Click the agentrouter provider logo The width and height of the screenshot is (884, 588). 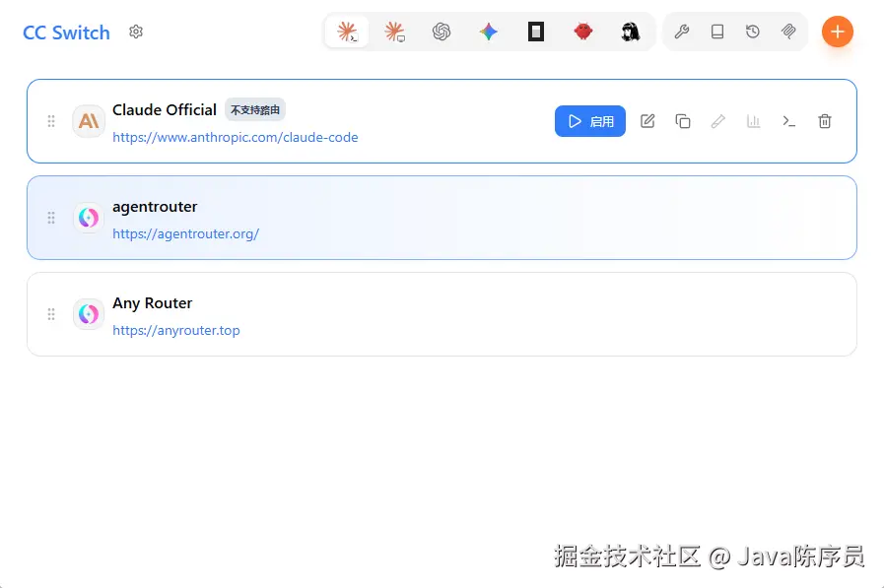pos(89,218)
